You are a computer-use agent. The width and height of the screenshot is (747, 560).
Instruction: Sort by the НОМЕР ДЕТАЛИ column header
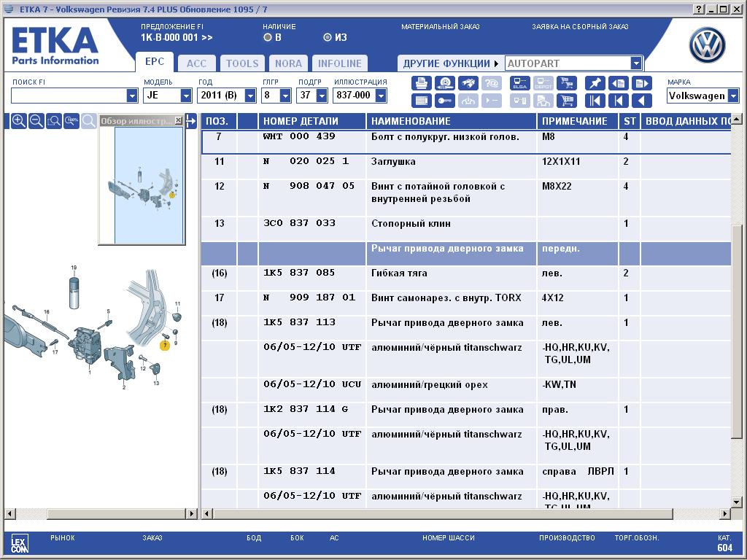tap(312, 122)
